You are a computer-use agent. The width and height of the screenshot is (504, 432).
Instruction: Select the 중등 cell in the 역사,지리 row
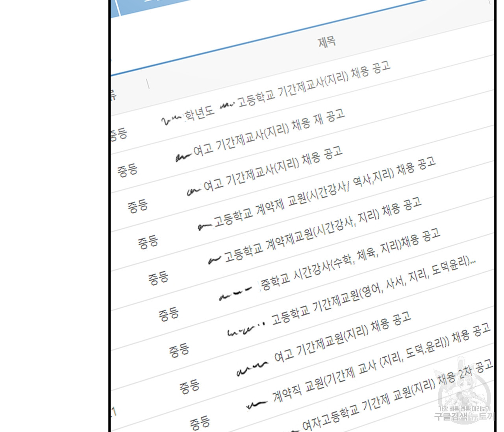click(148, 242)
